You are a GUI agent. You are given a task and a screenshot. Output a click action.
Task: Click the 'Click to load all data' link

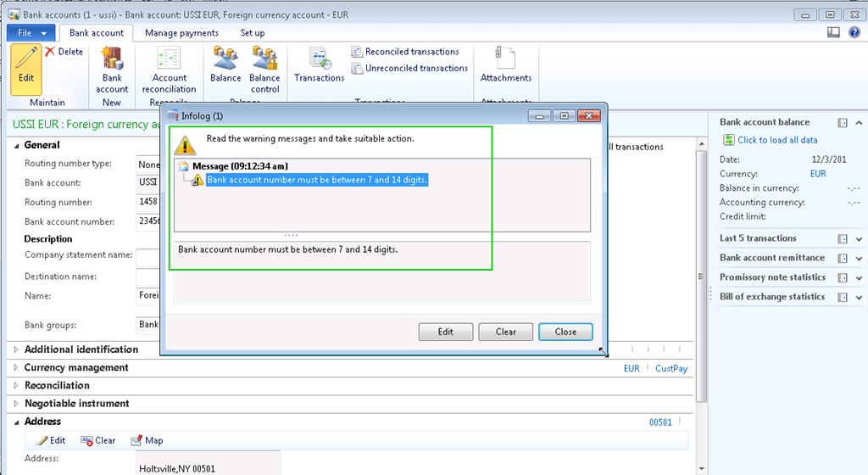click(776, 140)
